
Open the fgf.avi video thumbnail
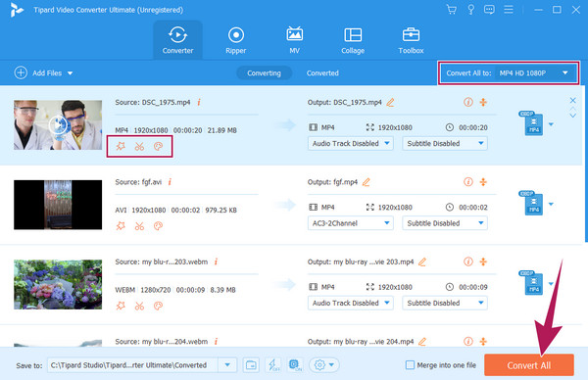click(58, 205)
